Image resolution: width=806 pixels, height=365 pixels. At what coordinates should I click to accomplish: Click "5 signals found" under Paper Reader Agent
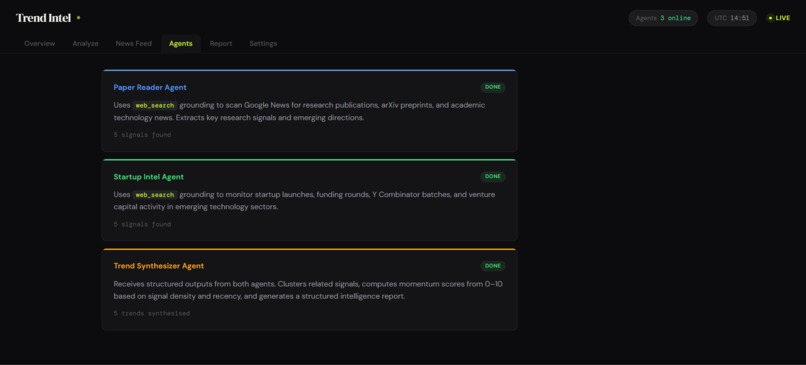[142, 135]
